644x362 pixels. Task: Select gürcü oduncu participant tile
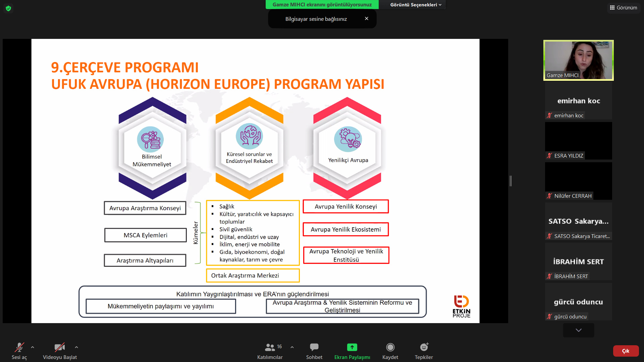tap(579, 302)
